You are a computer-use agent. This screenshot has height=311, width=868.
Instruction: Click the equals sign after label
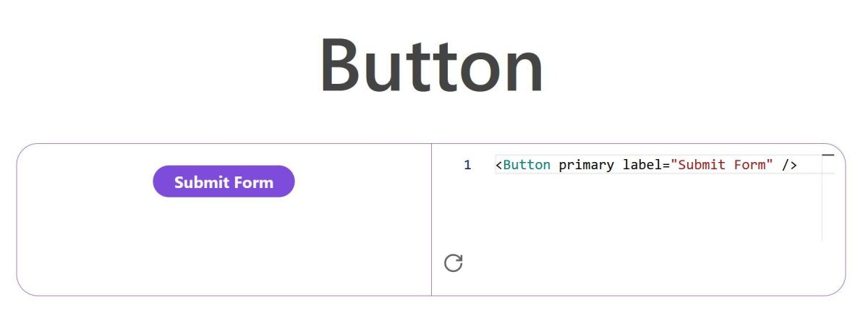click(666, 165)
